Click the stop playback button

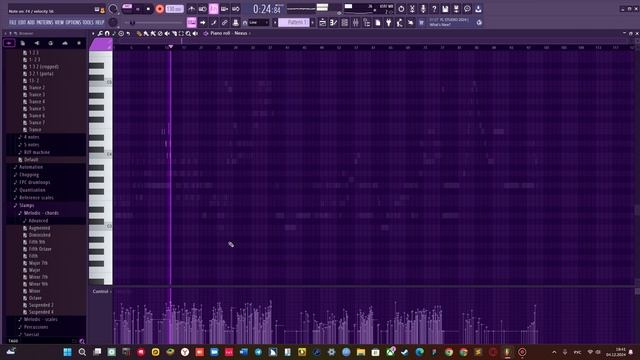click(148, 9)
